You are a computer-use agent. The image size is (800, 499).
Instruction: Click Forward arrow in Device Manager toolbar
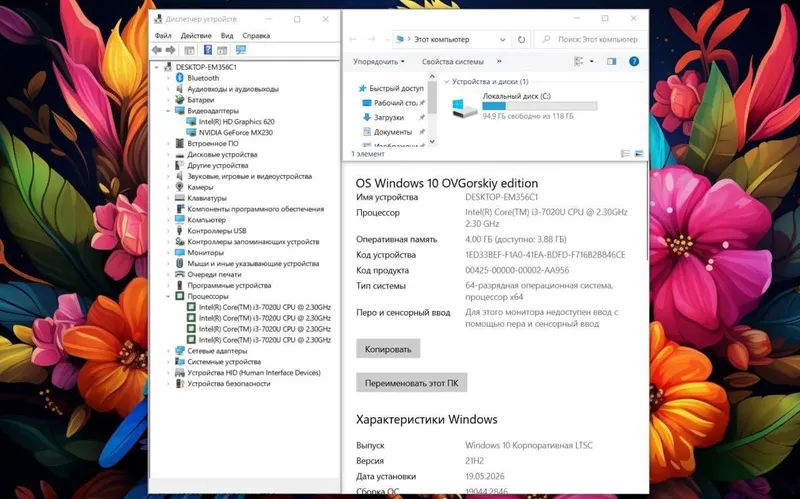point(170,50)
